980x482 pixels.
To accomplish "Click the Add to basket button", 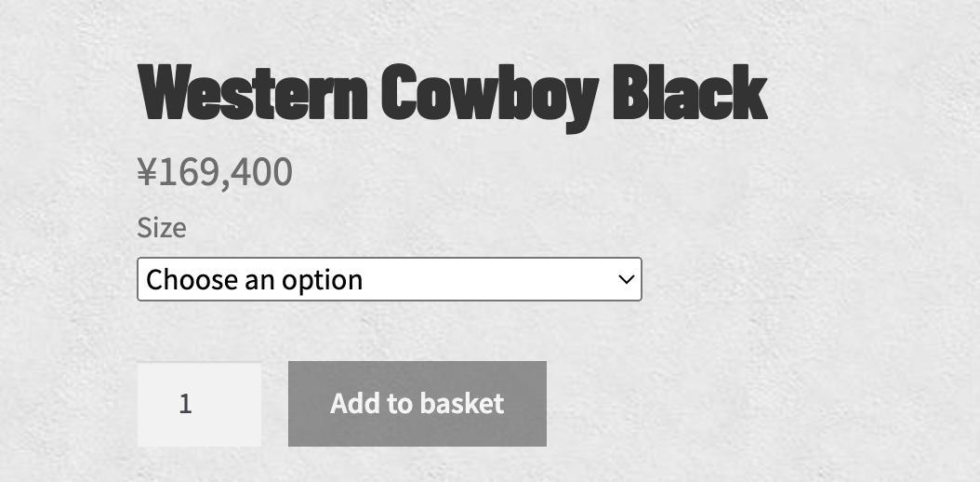I will pyautogui.click(x=417, y=404).
